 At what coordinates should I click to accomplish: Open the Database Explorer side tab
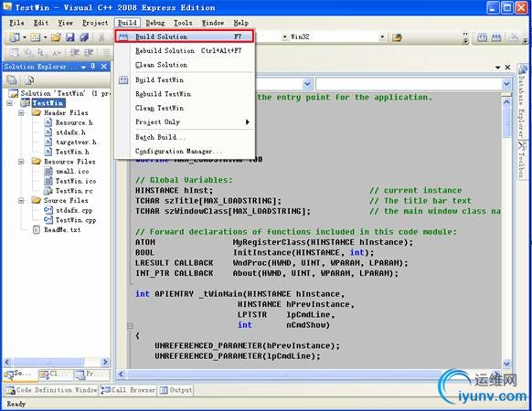(522, 101)
